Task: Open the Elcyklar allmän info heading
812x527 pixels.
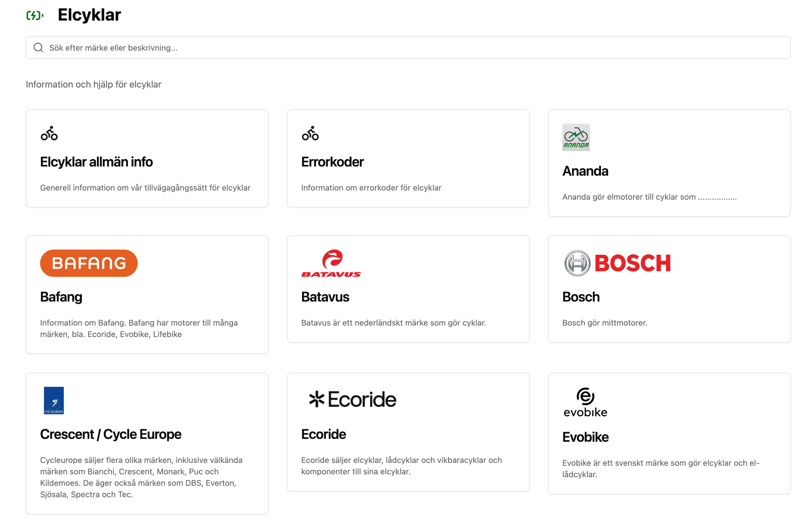Action: pyautogui.click(x=96, y=162)
